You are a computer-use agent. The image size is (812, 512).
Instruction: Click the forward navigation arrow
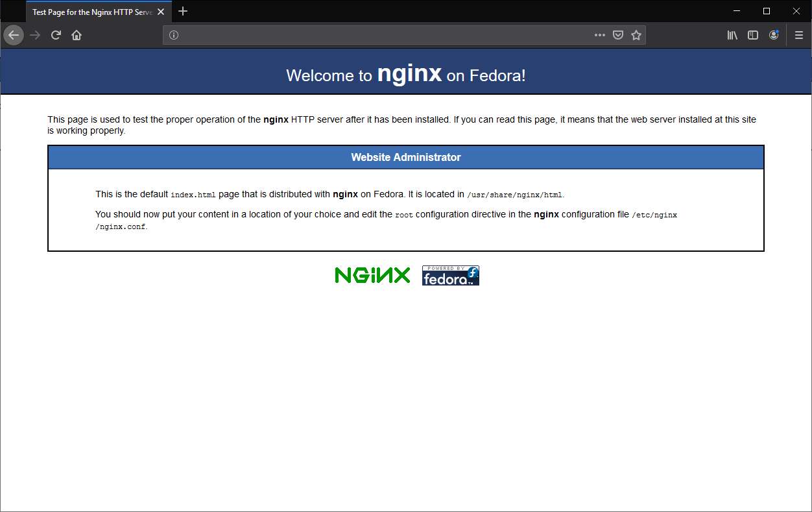(x=35, y=35)
